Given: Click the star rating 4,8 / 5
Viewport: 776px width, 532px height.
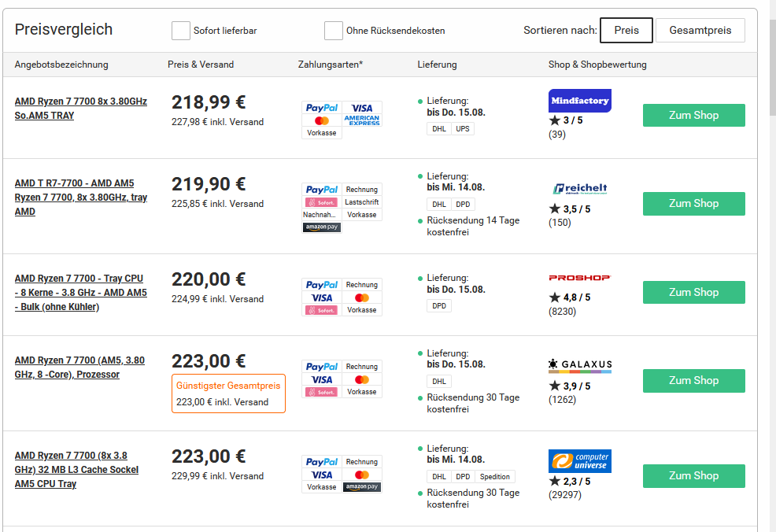Looking at the screenshot, I should pos(570,297).
